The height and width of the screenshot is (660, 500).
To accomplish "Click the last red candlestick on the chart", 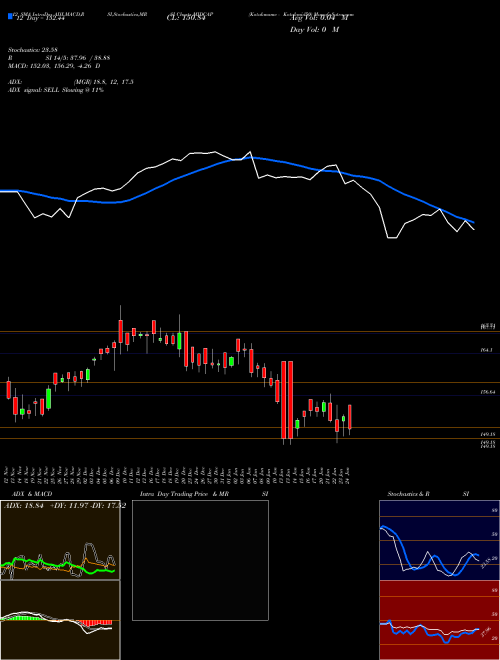I will click(x=349, y=417).
